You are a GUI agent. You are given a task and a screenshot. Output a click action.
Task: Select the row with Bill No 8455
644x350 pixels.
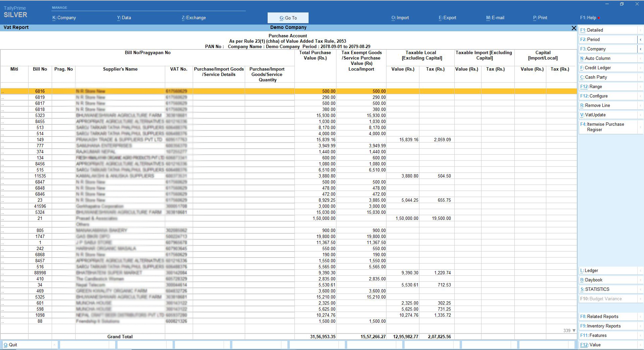pos(288,121)
